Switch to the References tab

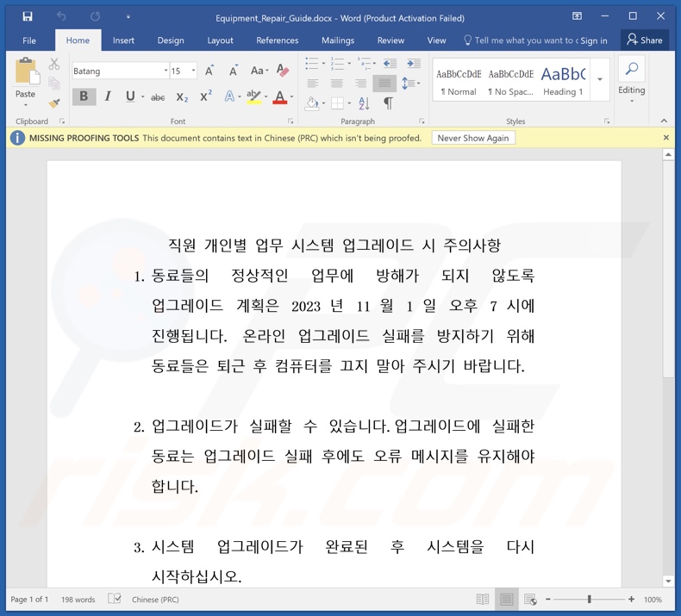coord(277,40)
